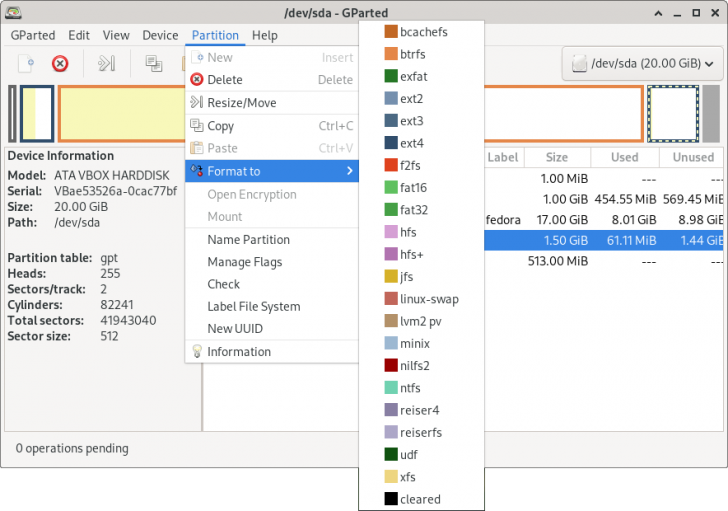
Task: Open the View menu
Action: [116, 35]
